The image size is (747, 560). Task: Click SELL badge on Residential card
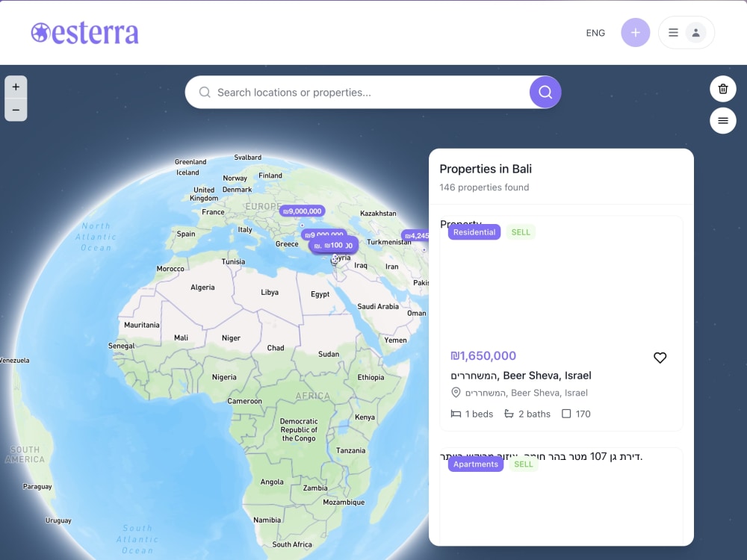(521, 232)
